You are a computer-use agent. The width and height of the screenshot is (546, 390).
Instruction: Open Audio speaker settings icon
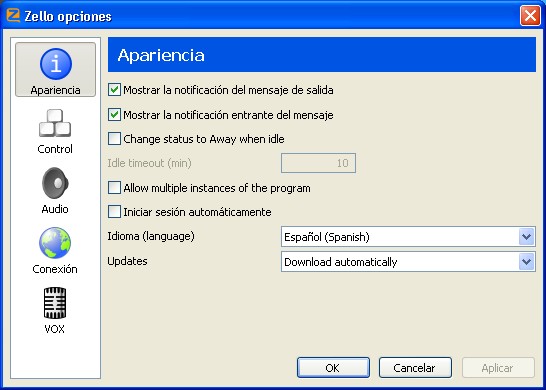point(55,183)
